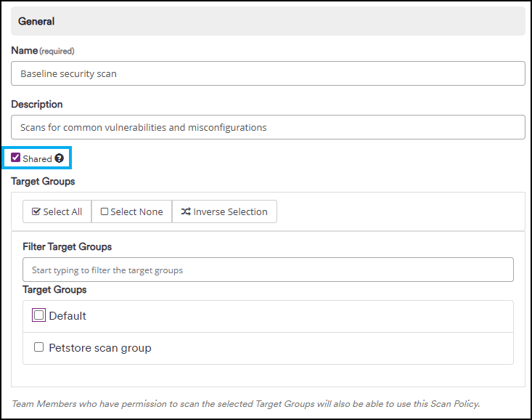The width and height of the screenshot is (532, 420).
Task: Open the Shared help question-mark icon
Action: tap(59, 158)
